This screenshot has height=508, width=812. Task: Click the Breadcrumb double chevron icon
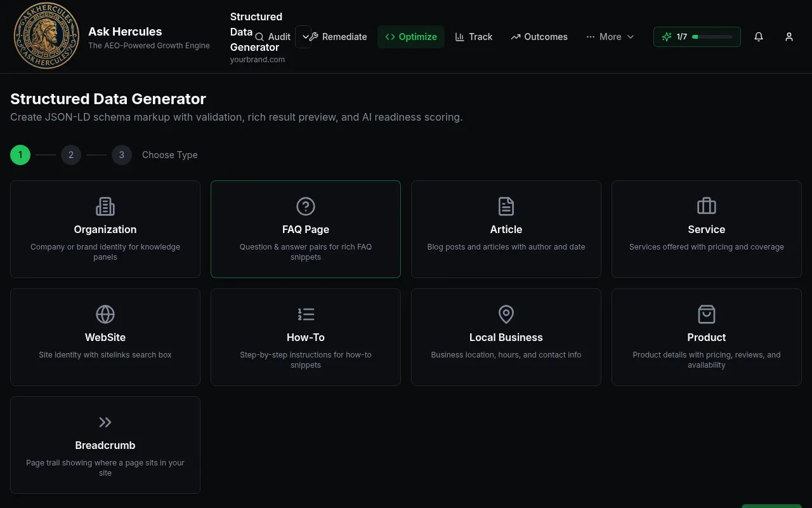click(x=105, y=422)
